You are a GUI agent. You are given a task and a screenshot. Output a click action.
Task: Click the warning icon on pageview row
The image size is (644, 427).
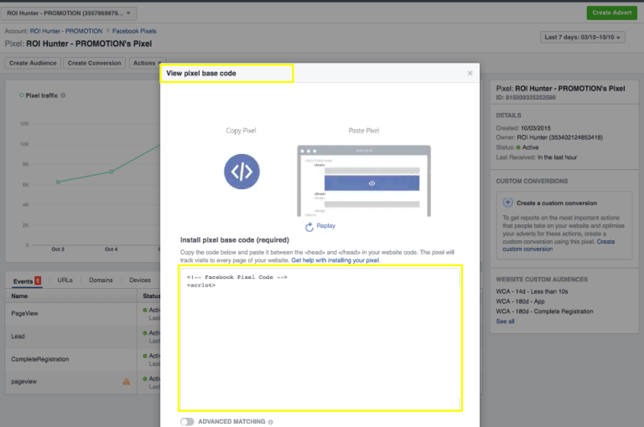point(126,381)
